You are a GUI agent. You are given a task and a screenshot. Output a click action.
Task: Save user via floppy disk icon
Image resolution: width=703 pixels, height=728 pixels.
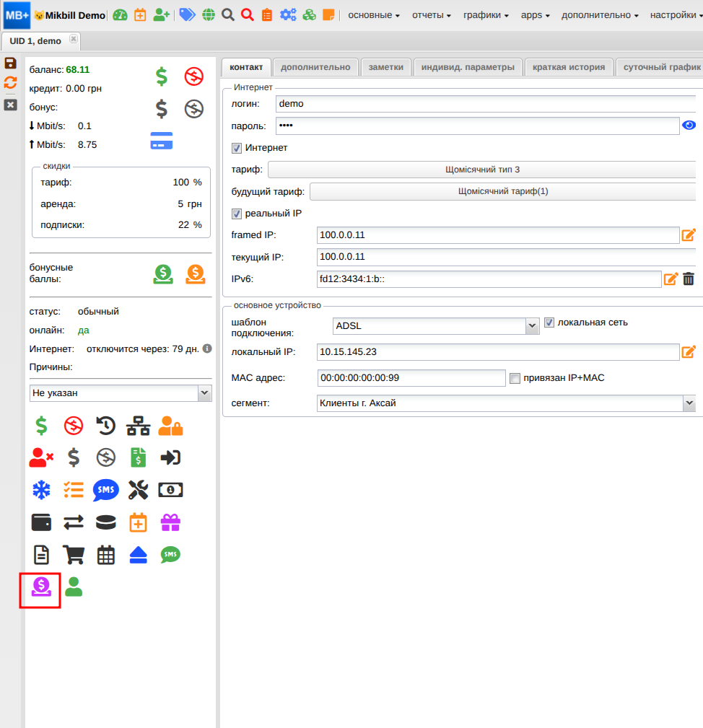(x=10, y=63)
